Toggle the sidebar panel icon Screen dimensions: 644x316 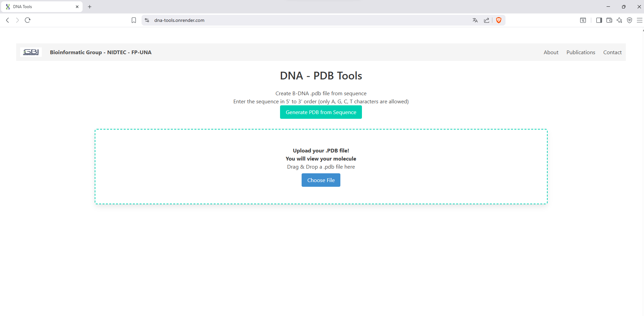599,20
